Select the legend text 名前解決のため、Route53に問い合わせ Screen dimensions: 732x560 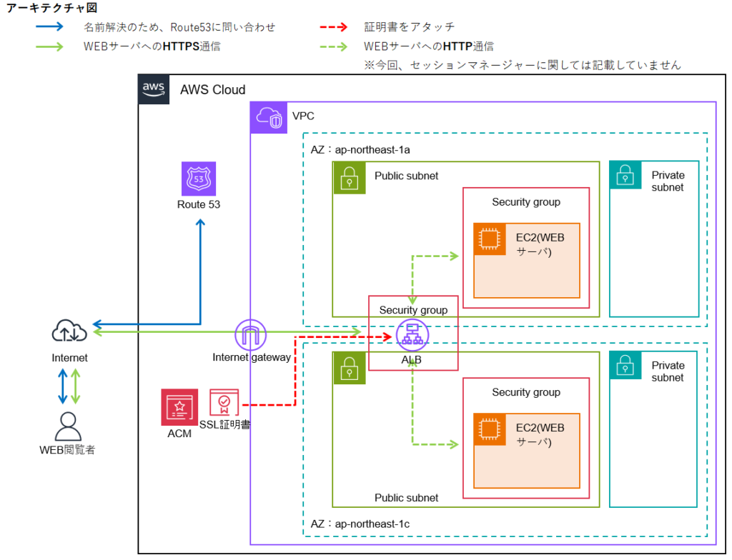click(x=179, y=27)
